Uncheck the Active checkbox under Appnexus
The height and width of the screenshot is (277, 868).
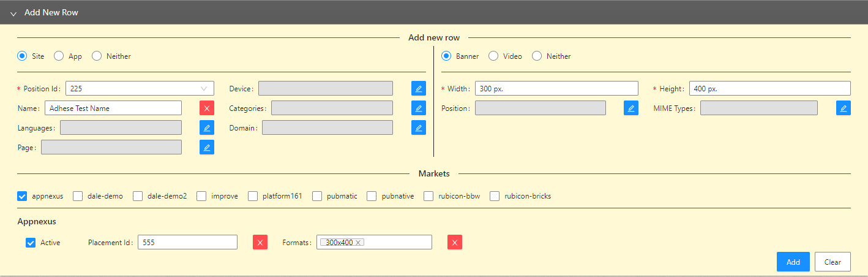(x=31, y=242)
